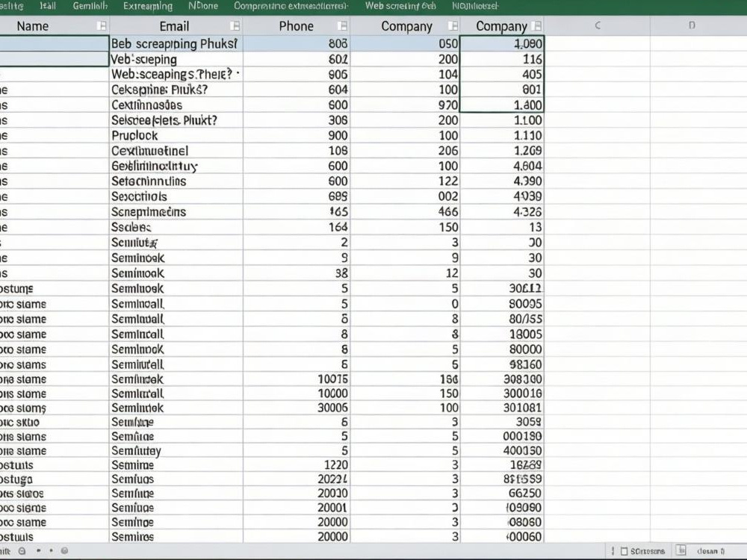Select the cell with value 1.090
Screen dimensions: 747x560
tap(502, 44)
